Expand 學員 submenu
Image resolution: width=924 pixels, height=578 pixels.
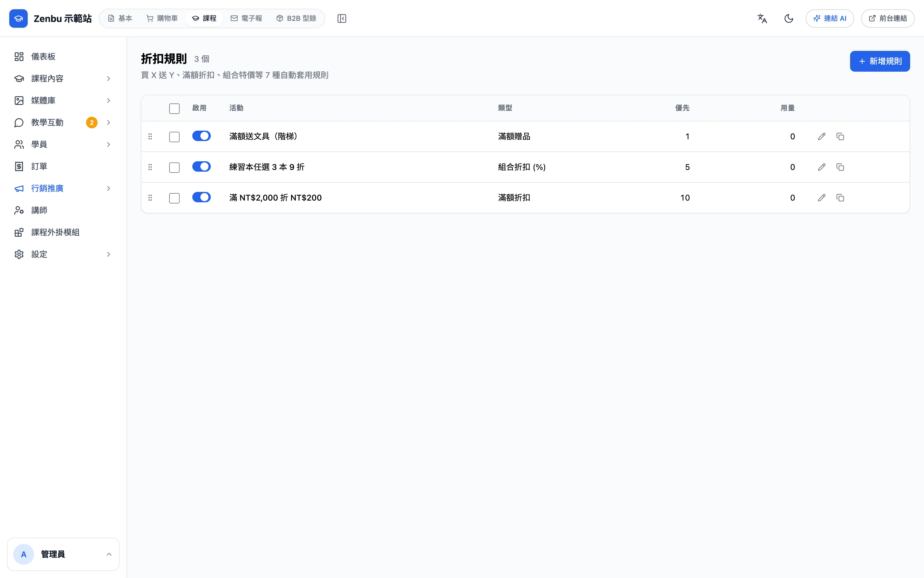pos(109,144)
